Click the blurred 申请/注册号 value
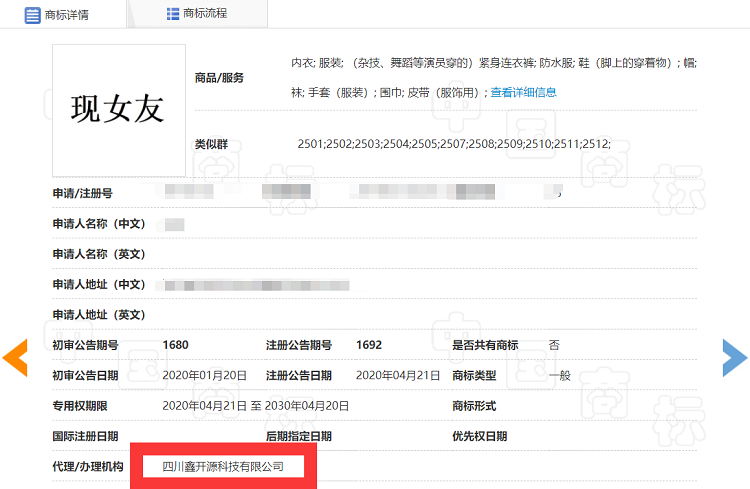 pos(360,192)
